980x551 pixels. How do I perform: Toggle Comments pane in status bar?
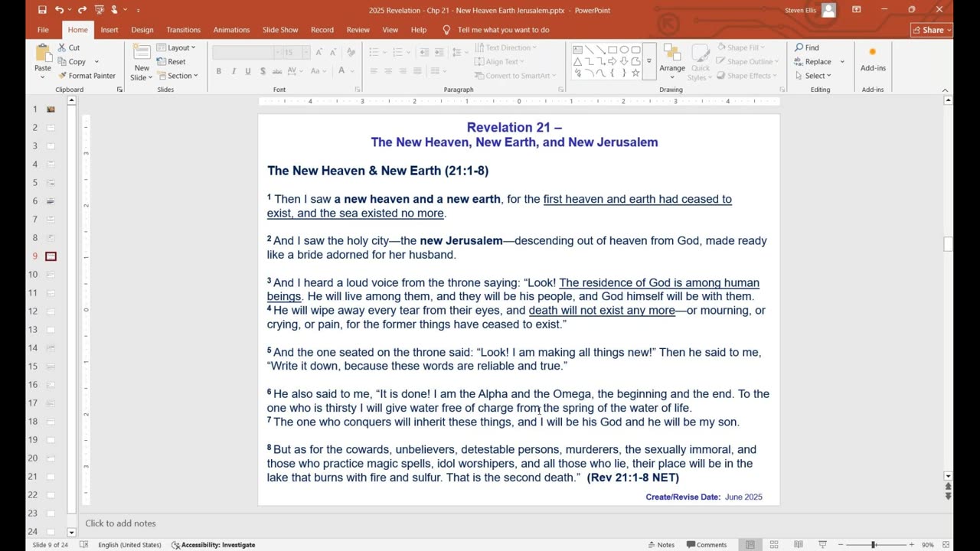[x=706, y=545]
